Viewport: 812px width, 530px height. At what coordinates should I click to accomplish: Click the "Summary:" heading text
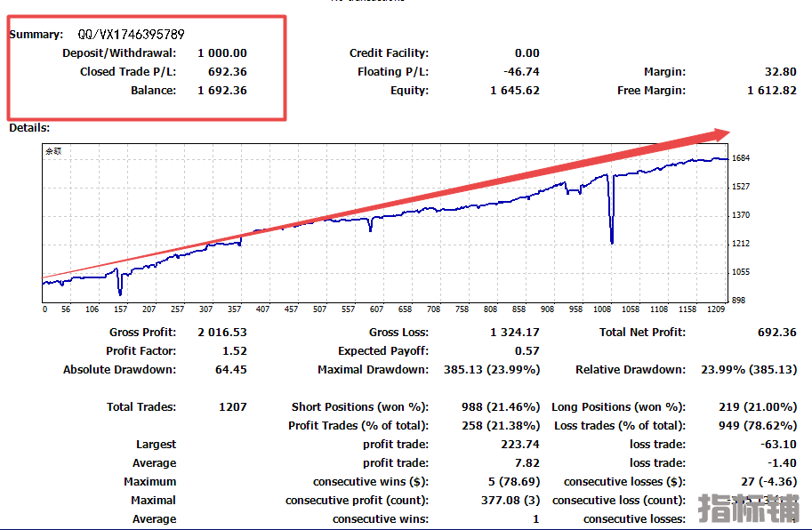point(36,35)
